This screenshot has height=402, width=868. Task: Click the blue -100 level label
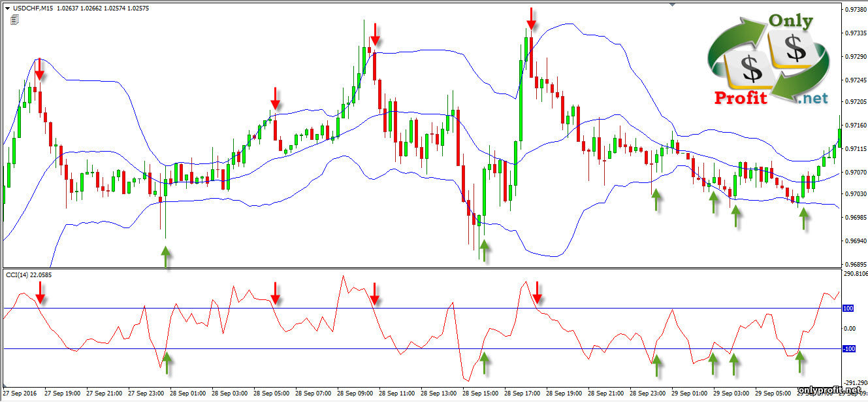pyautogui.click(x=848, y=349)
